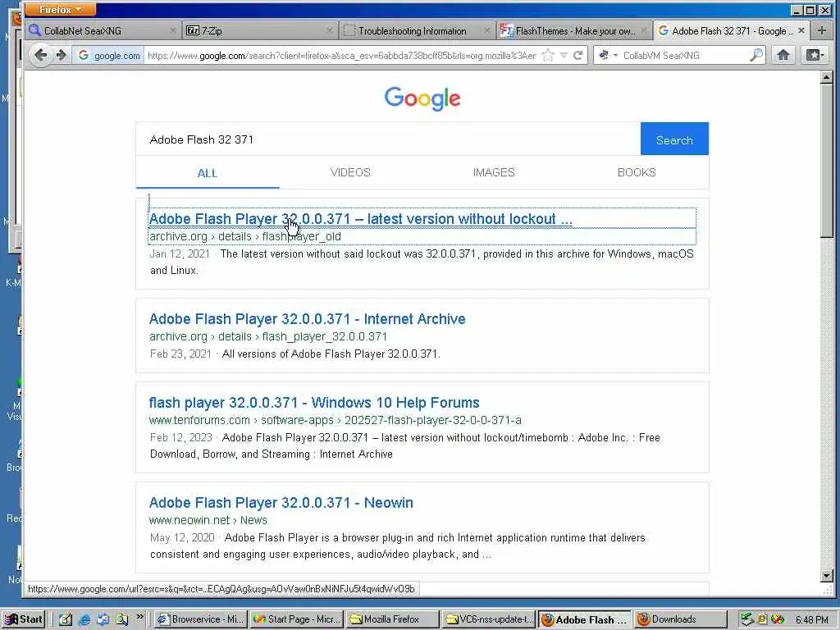Minimize the Firefox window

(797, 10)
